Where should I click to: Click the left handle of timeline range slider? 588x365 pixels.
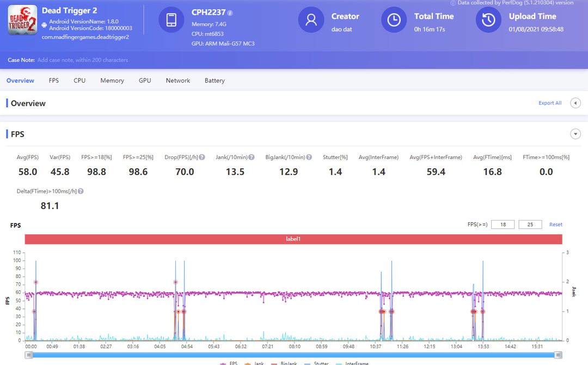28,355
